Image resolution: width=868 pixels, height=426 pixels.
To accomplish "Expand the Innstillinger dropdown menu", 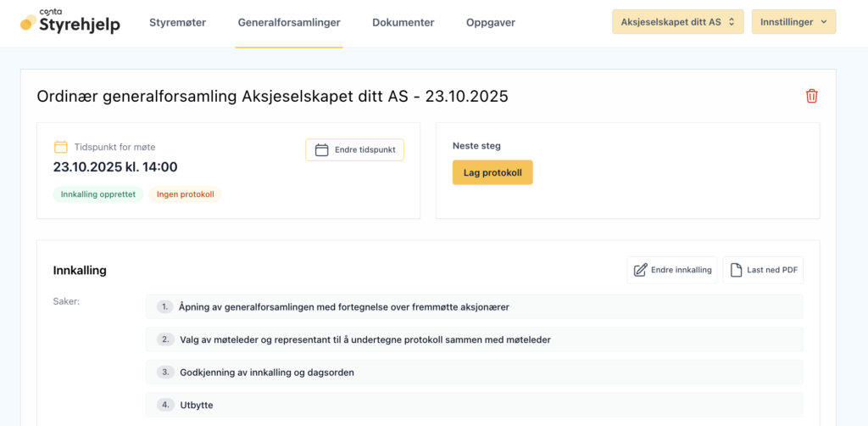I will pos(793,22).
